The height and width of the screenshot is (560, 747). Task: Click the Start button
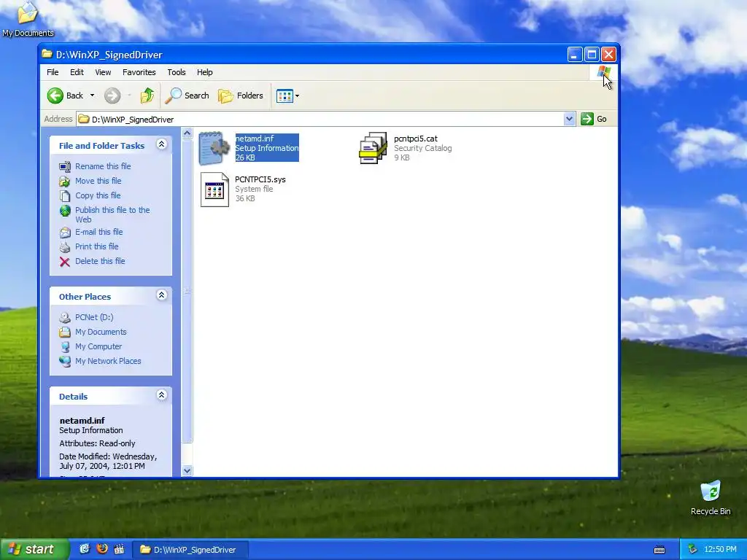(x=34, y=549)
